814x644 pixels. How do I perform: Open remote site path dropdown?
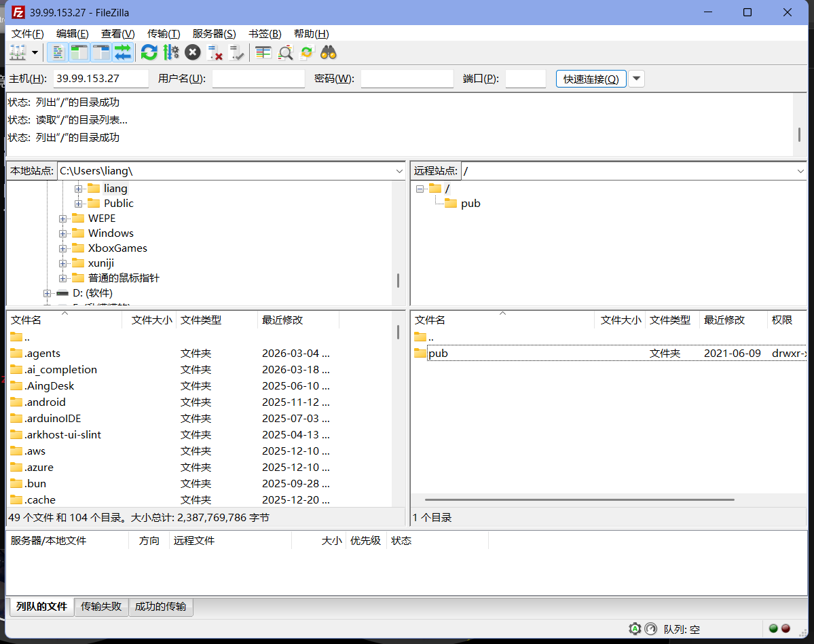tap(800, 171)
